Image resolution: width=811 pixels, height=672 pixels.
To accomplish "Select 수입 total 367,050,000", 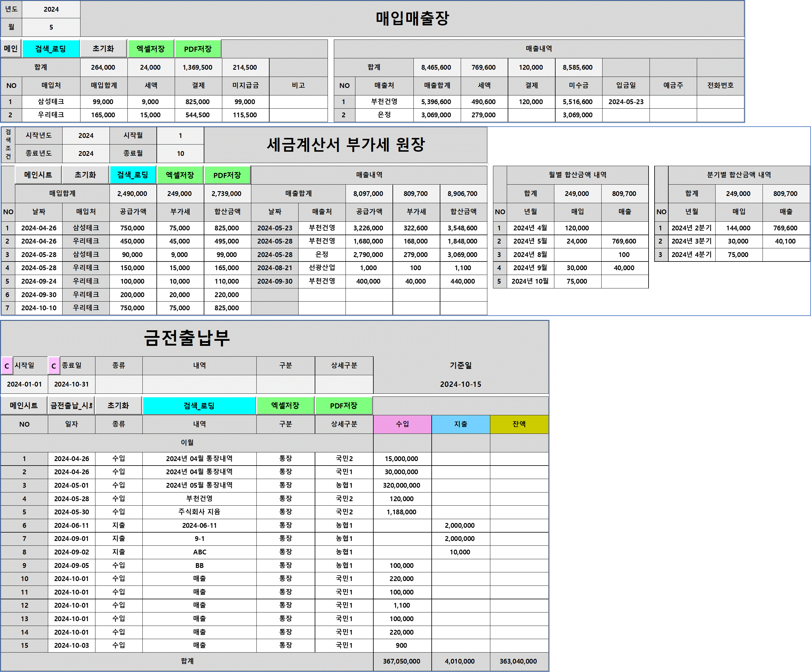I will [402, 661].
